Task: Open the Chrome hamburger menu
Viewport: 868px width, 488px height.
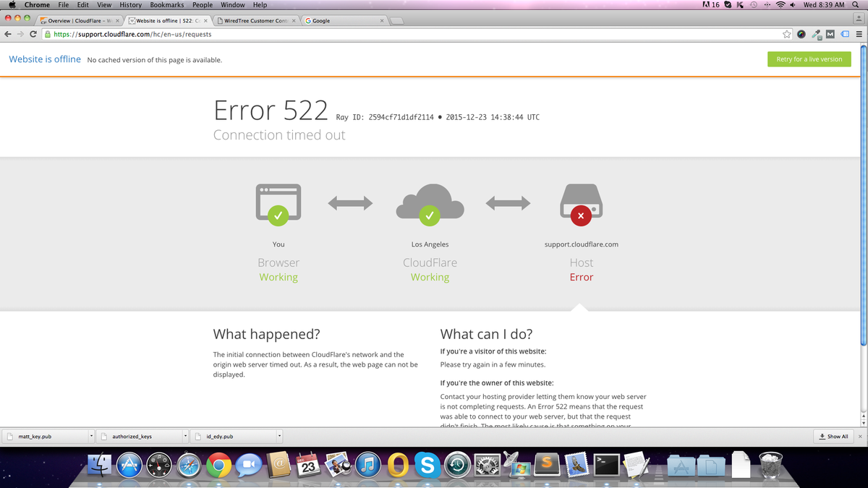Action: point(859,34)
